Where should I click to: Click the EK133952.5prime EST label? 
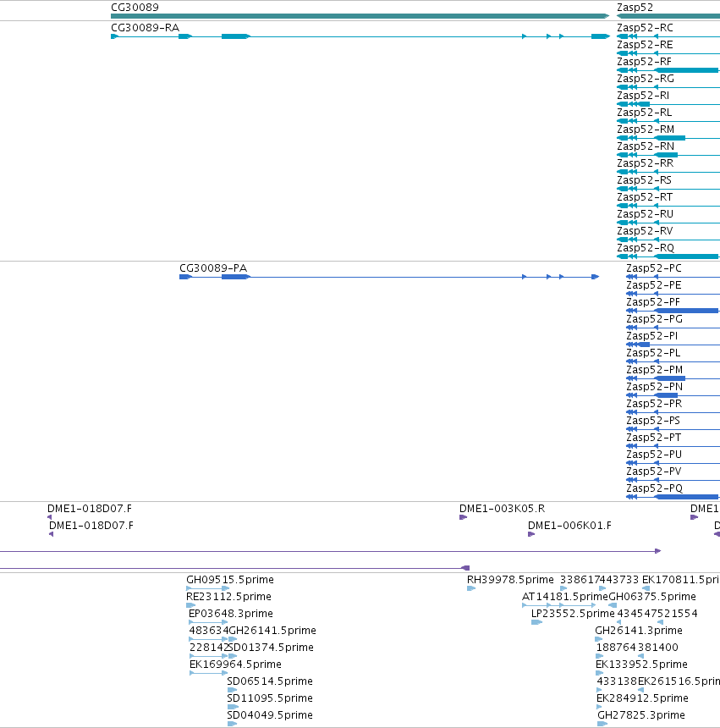coord(641,665)
